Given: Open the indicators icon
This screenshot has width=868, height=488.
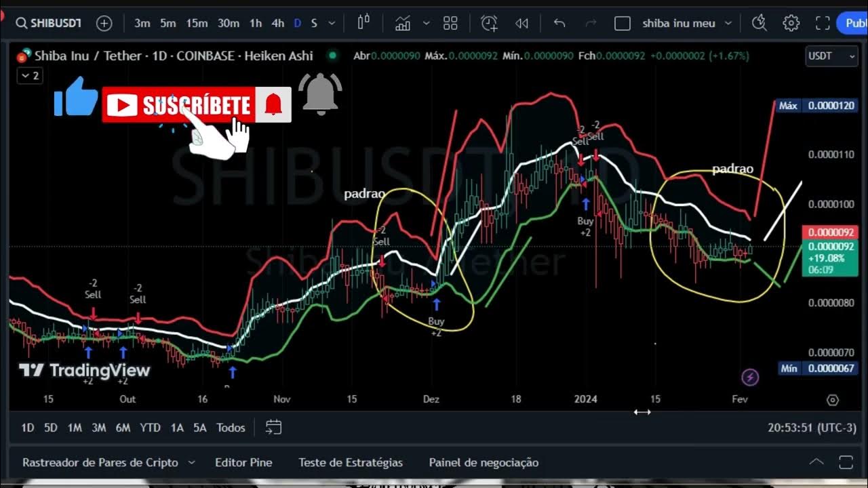Looking at the screenshot, I should coord(403,23).
